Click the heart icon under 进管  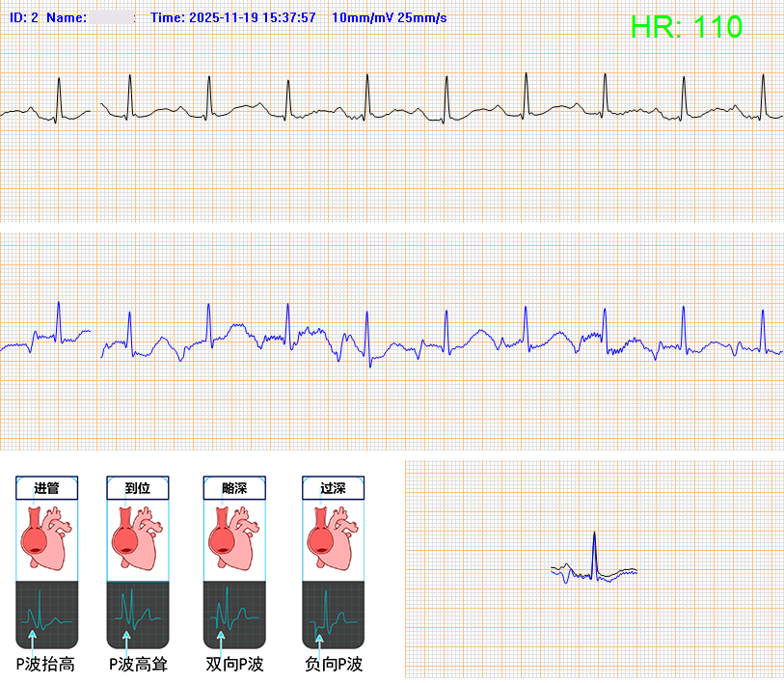[46, 540]
